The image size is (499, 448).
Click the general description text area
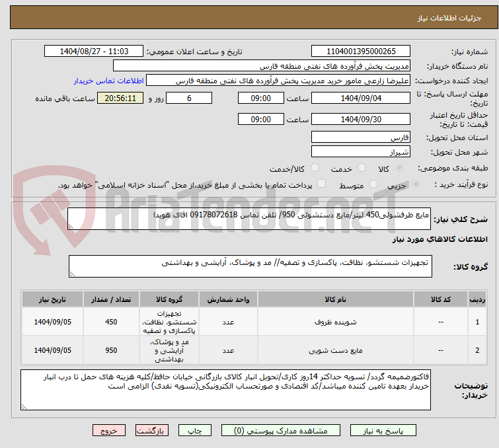pos(249,219)
